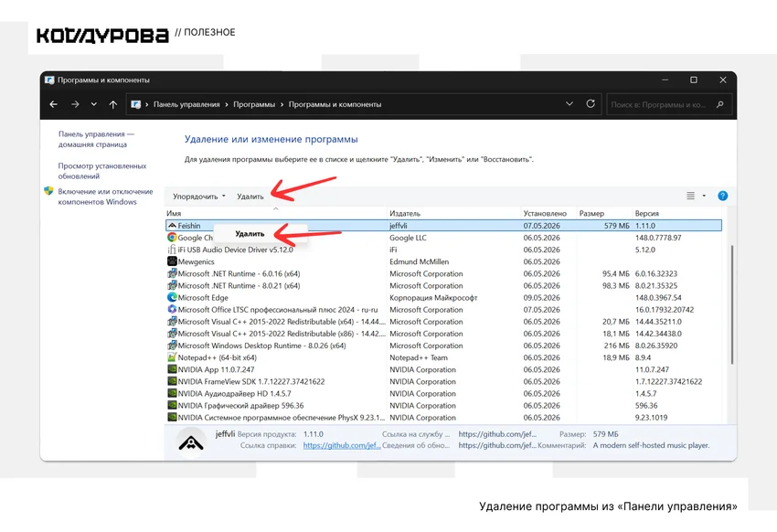Click size '216 МБ' cell
The image size is (777, 532).
pyautogui.click(x=616, y=346)
